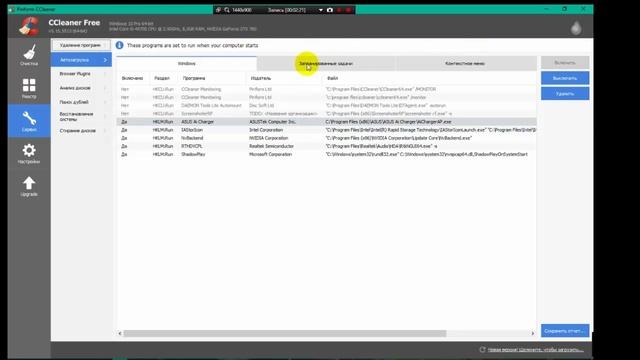Click the Включить enable button

click(x=565, y=63)
